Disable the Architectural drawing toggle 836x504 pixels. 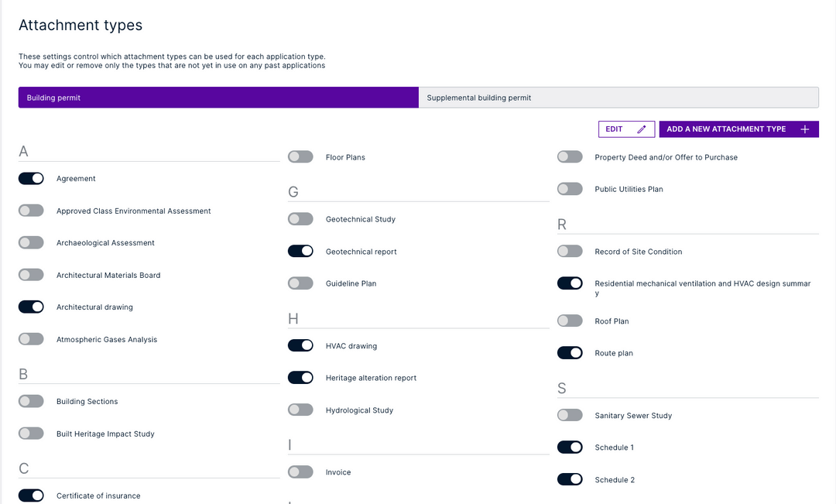click(x=31, y=307)
